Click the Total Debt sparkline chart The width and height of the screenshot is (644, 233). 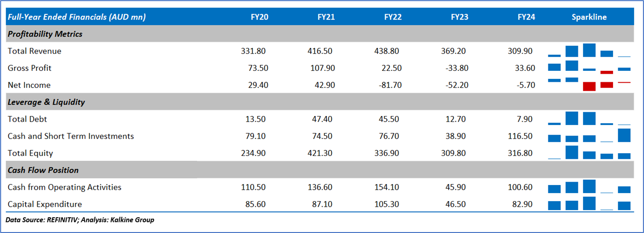[x=589, y=119]
